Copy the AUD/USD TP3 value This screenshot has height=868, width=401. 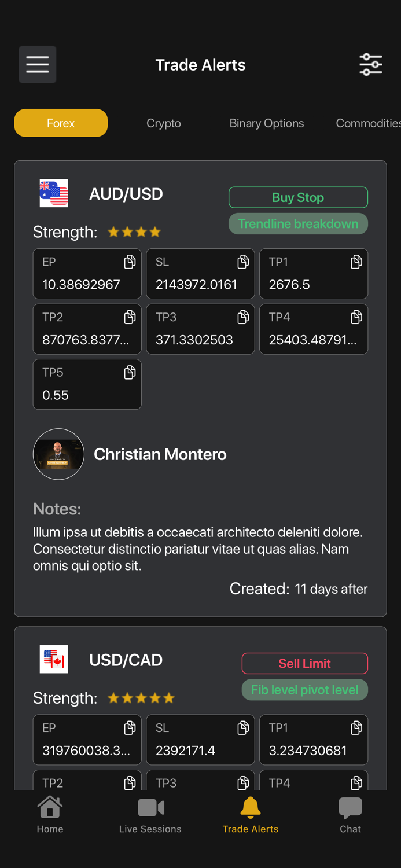[x=243, y=317]
